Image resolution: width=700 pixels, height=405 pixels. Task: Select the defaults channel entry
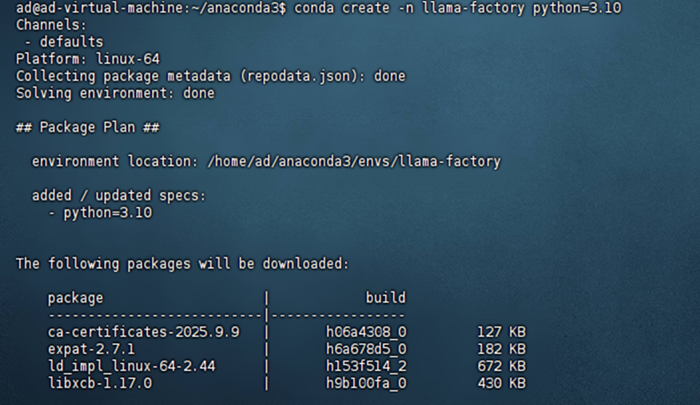[66, 42]
